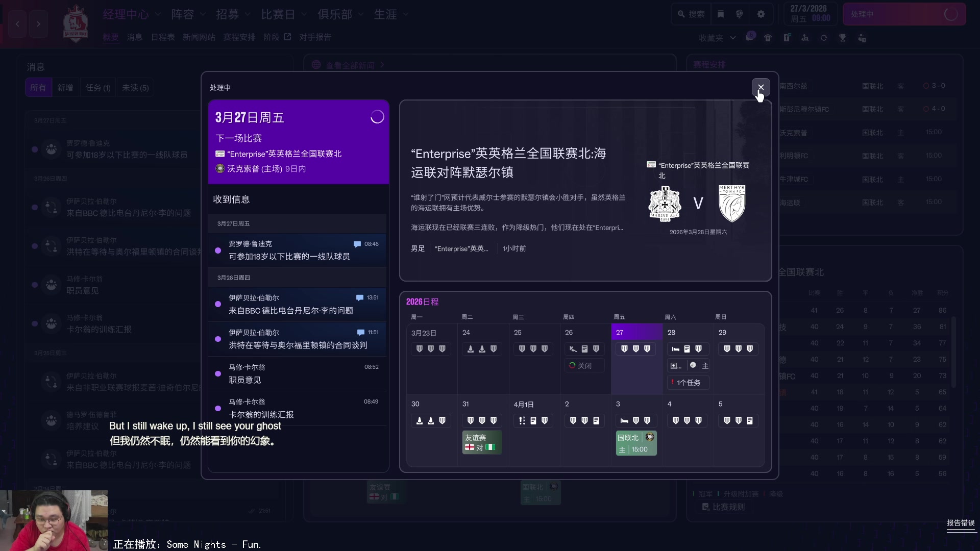This screenshot has width=980, height=551.
Task: Expand the 俱乐部 menu chevron
Action: (360, 14)
